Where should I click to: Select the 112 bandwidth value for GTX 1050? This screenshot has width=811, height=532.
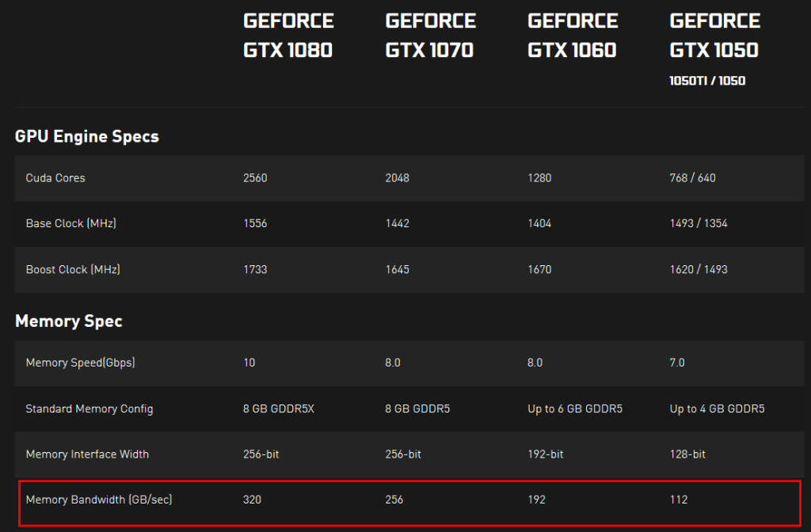tap(679, 500)
